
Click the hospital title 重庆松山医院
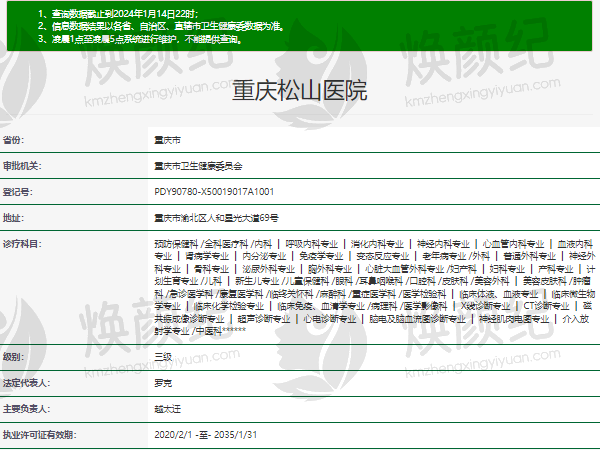click(x=300, y=91)
